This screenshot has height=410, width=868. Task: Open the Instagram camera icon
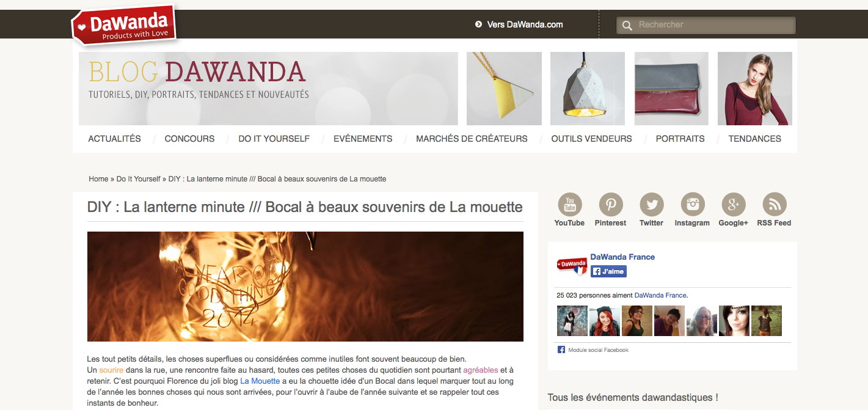[x=693, y=205]
